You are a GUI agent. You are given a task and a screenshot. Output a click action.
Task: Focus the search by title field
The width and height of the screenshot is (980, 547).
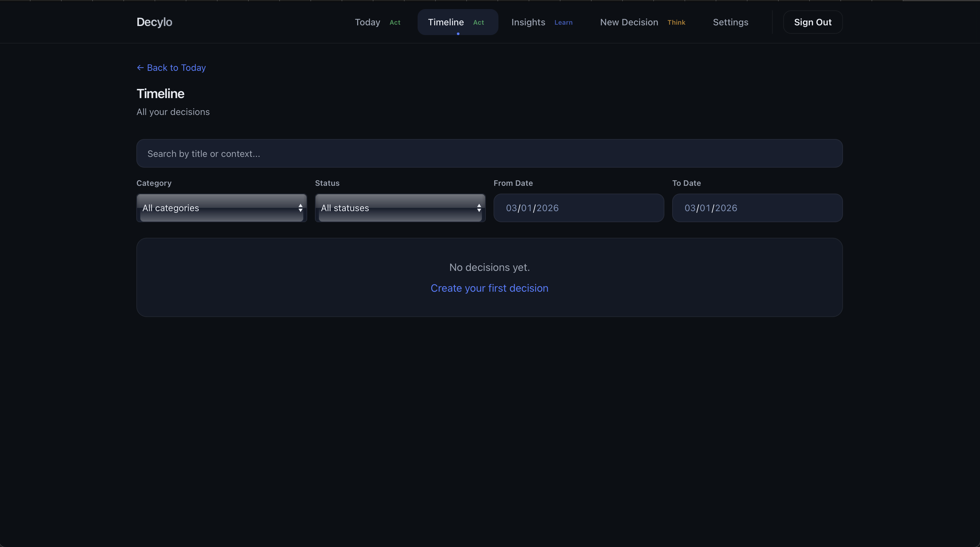pyautogui.click(x=489, y=153)
